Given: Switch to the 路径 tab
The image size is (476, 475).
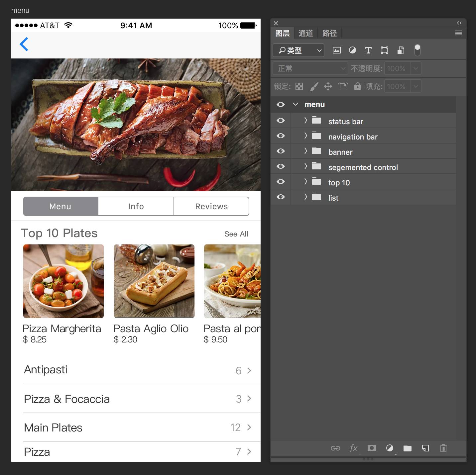Looking at the screenshot, I should [329, 33].
